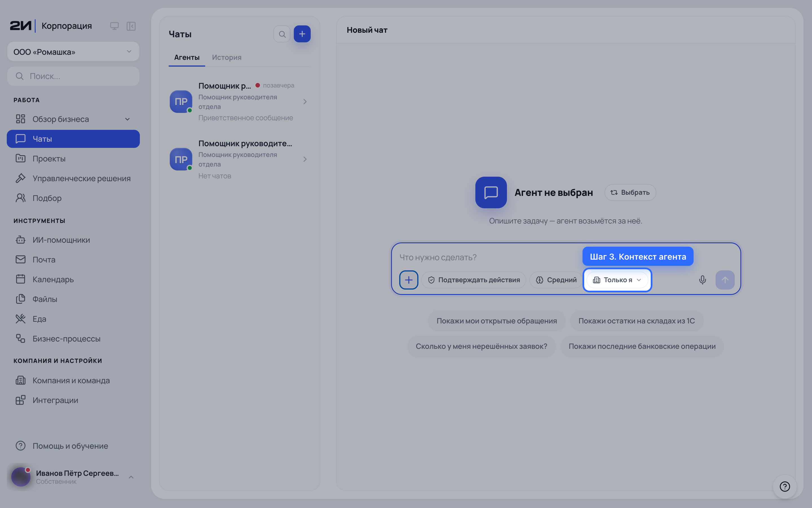Send the message with the arrow button
This screenshot has height=508, width=812.
pos(725,280)
